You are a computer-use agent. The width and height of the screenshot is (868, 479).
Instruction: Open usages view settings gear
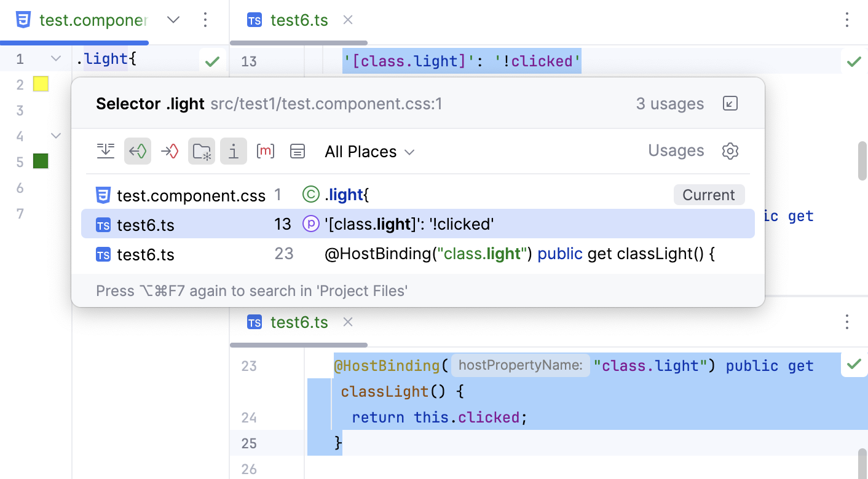click(x=730, y=151)
